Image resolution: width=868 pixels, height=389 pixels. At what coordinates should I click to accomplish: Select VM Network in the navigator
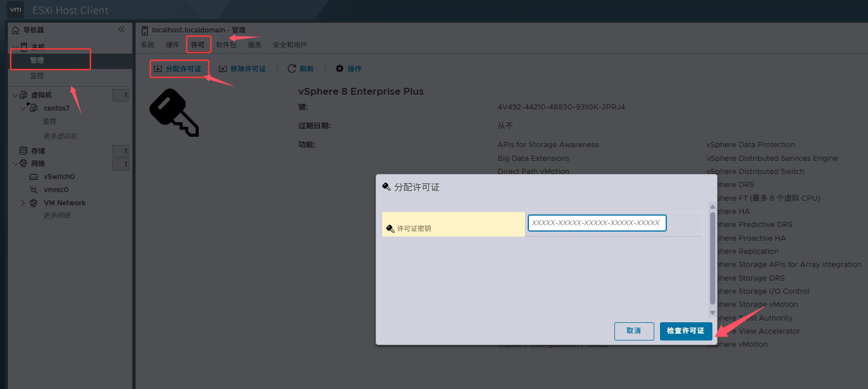tap(64, 203)
